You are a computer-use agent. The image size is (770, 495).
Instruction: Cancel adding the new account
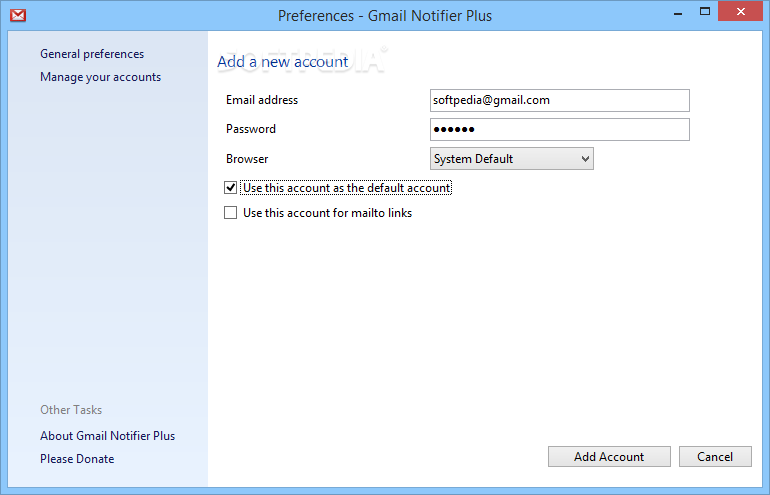[715, 457]
